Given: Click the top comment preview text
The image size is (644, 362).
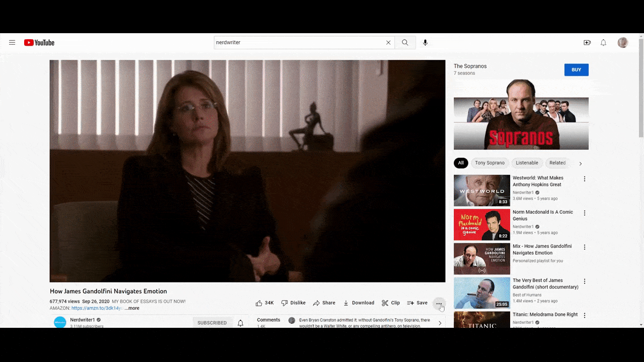Looking at the screenshot, I should point(364,323).
